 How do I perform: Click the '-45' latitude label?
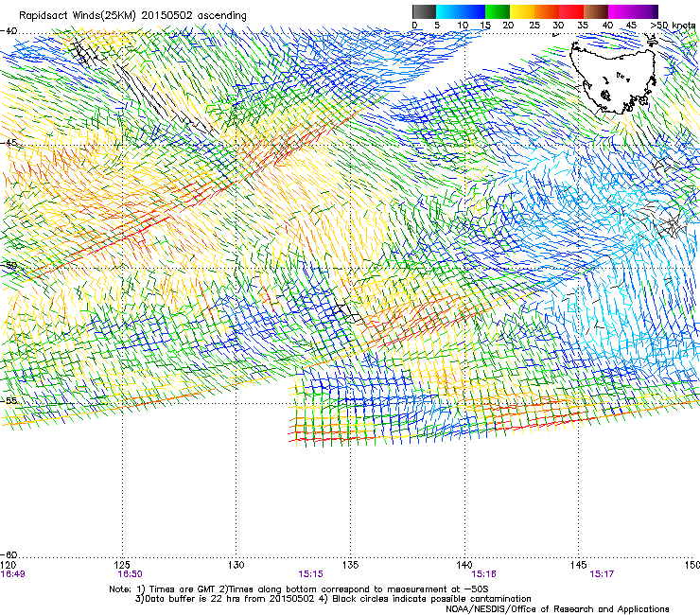(9, 143)
